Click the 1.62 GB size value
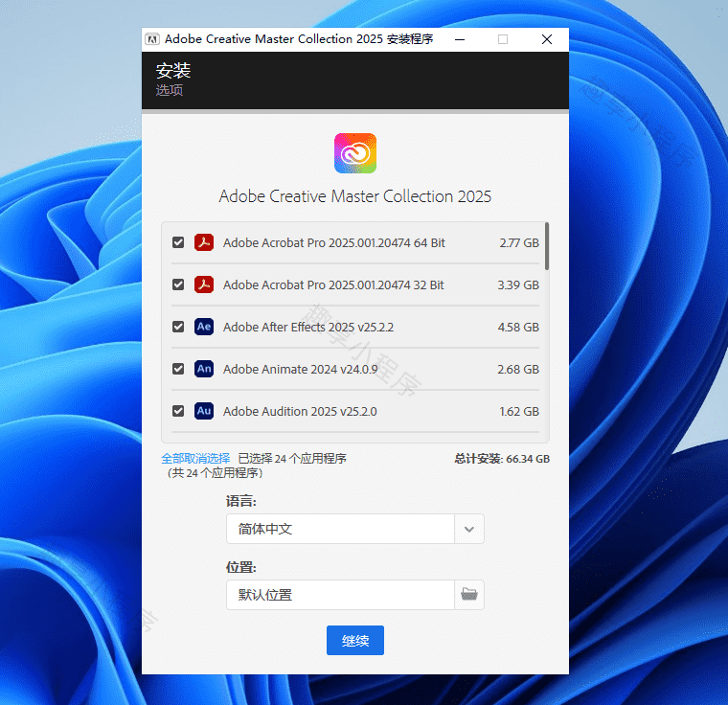This screenshot has height=705, width=728. pyautogui.click(x=519, y=412)
